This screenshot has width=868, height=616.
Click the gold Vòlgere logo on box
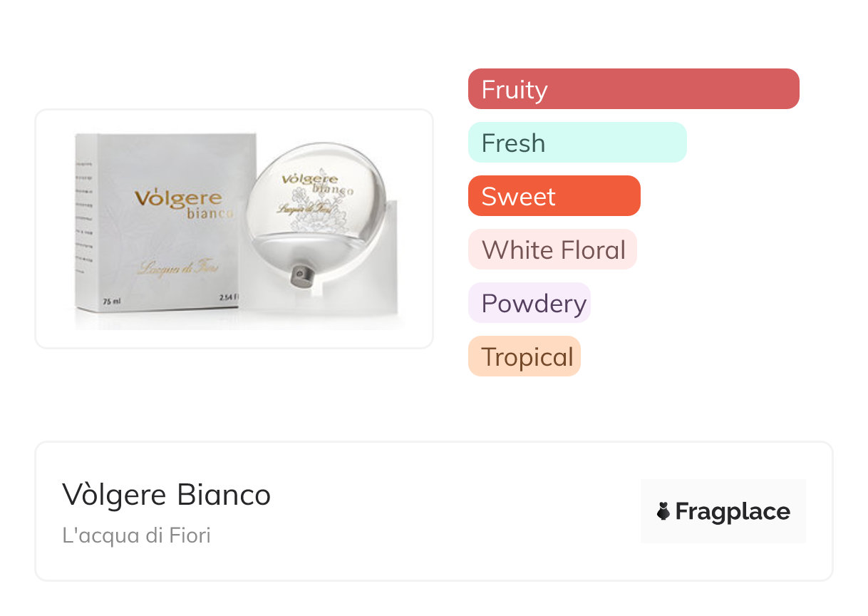177,197
